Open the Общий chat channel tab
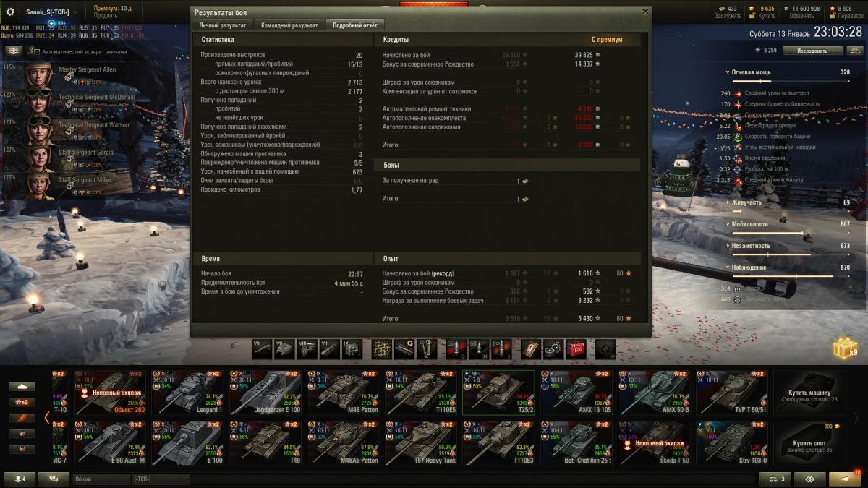 101,479
